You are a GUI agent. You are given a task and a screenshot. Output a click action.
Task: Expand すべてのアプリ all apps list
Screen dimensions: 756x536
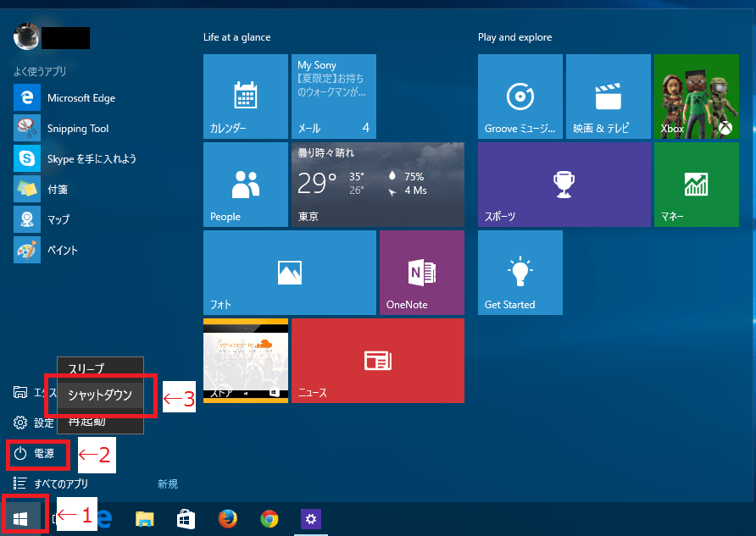pos(59,484)
